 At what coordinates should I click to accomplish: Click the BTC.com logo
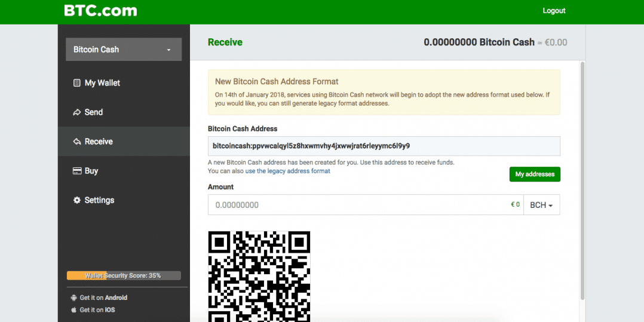(x=100, y=11)
